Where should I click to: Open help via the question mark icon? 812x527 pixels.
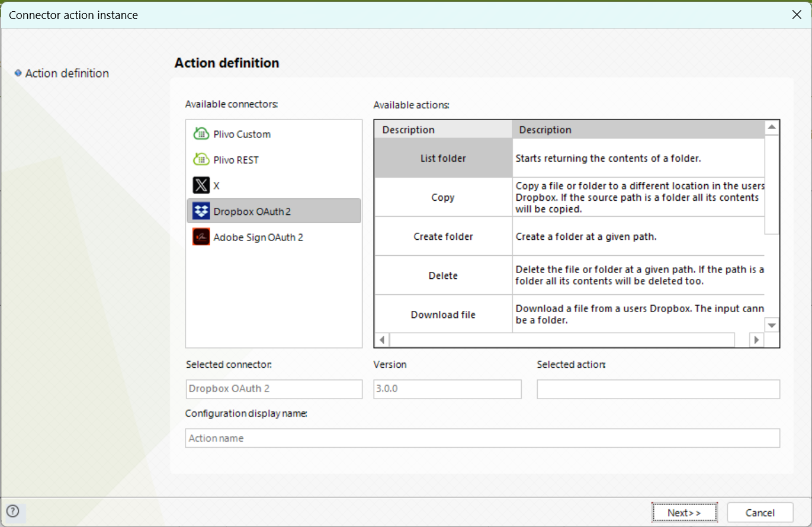point(12,512)
